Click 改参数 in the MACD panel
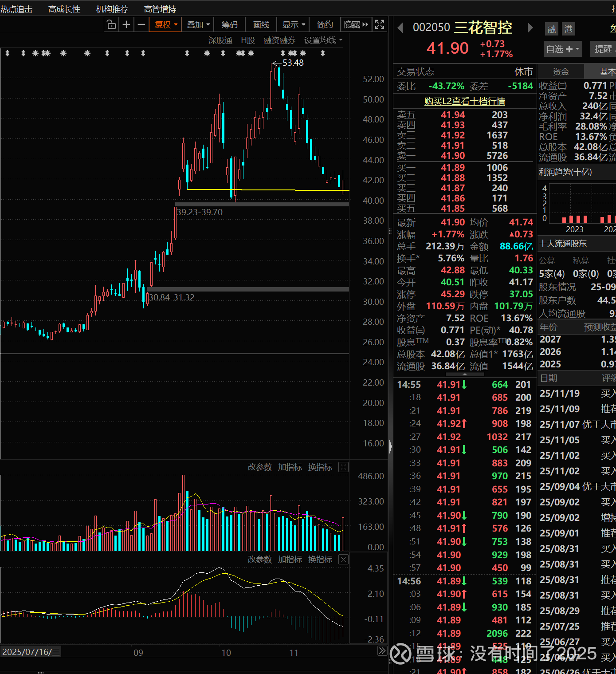Image resolution: width=616 pixels, height=674 pixels. pos(260,559)
